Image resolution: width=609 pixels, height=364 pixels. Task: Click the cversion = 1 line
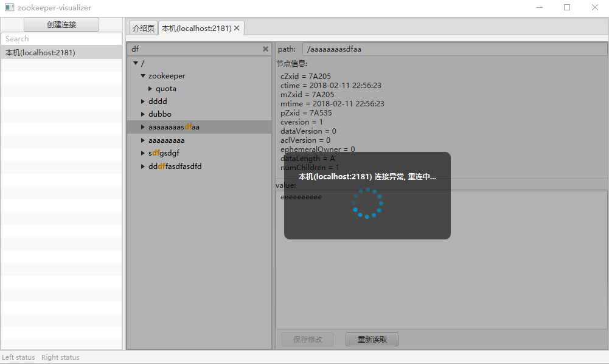coord(302,122)
